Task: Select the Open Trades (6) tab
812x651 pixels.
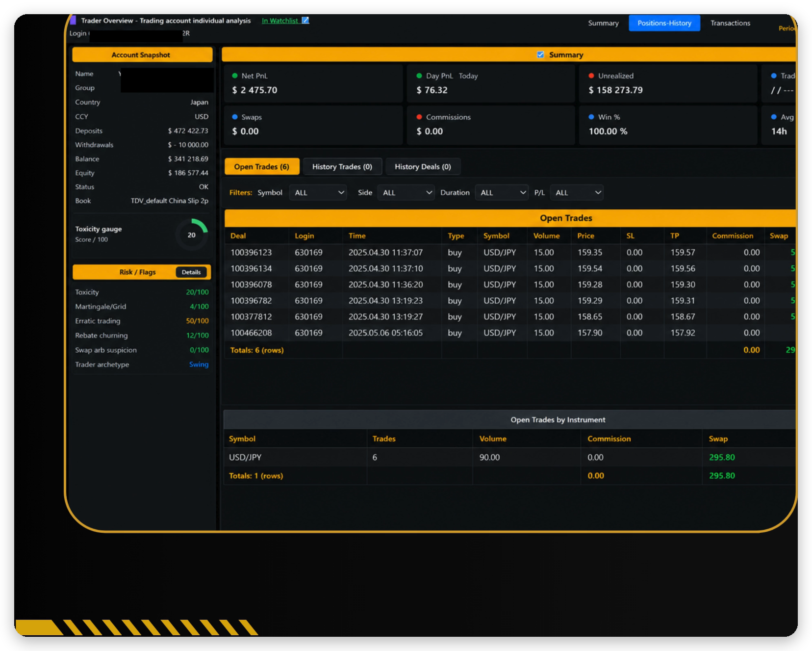Action: pyautogui.click(x=262, y=167)
